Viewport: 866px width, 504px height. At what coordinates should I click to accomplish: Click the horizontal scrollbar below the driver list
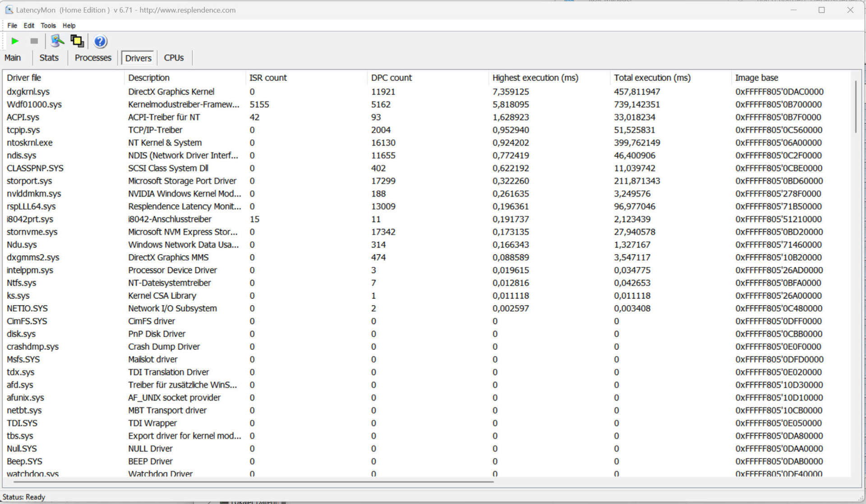click(253, 481)
